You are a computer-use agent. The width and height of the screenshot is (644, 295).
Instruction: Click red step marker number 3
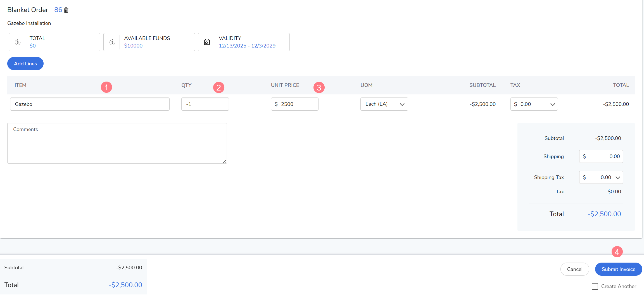[319, 88]
